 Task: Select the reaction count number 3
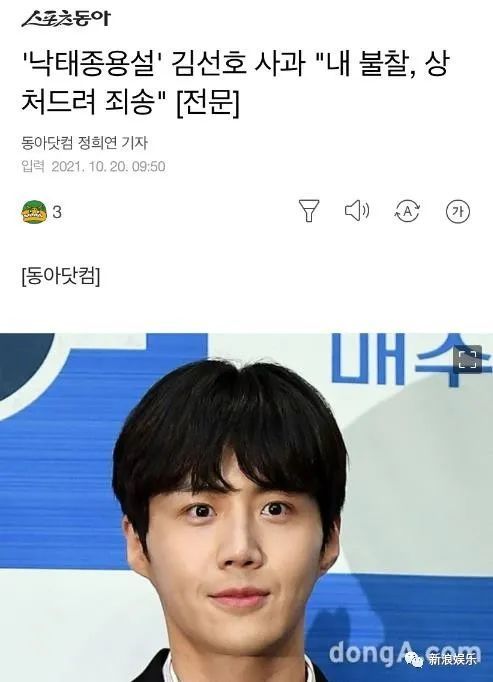click(x=57, y=212)
